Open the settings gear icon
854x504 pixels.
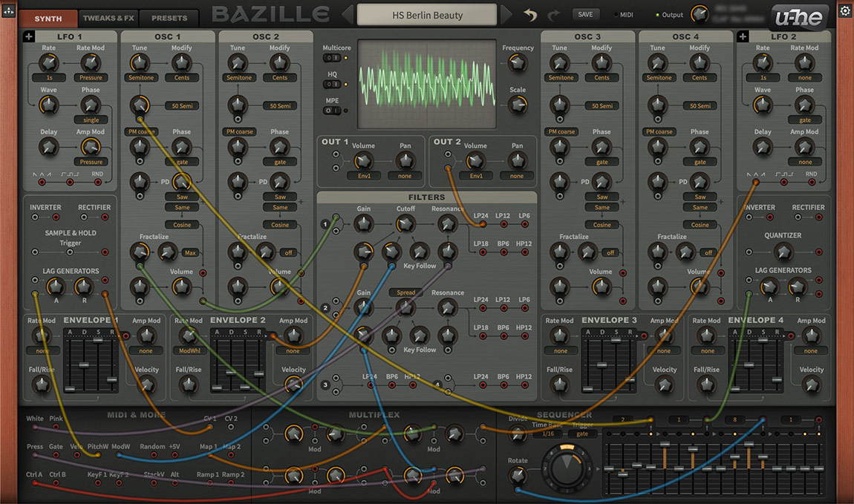845,11
